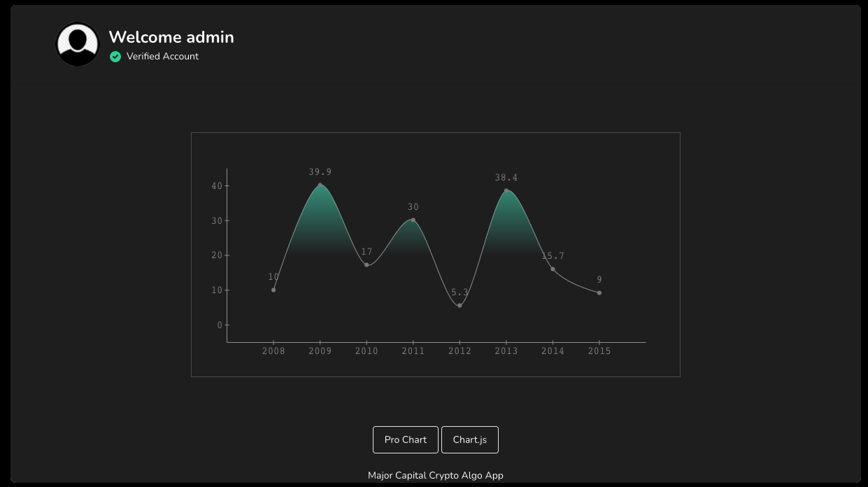Click the admin profile avatar icon
This screenshot has height=487, width=868.
coord(78,44)
